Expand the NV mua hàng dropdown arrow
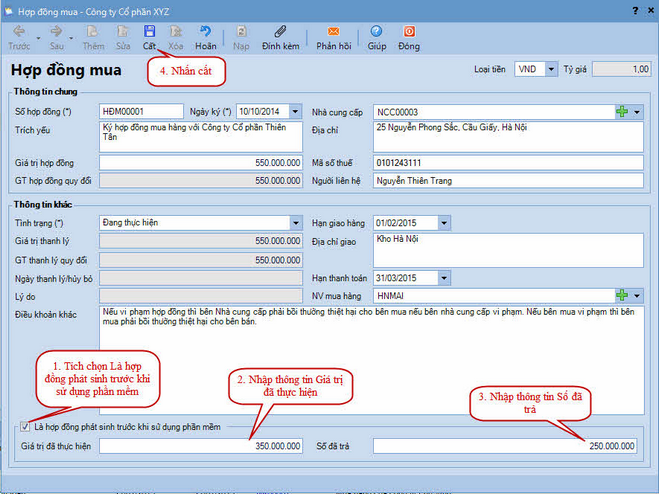Screen dimensions: 659x494 click(x=637, y=296)
